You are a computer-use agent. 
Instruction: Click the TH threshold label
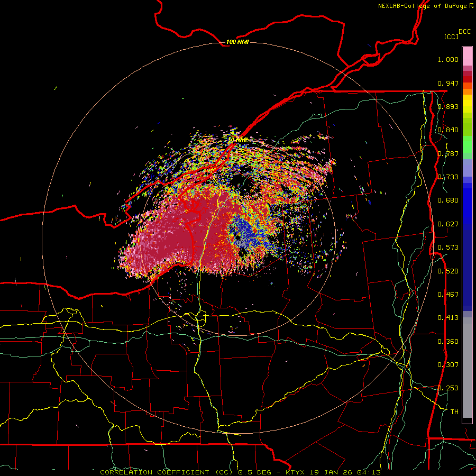tap(454, 412)
